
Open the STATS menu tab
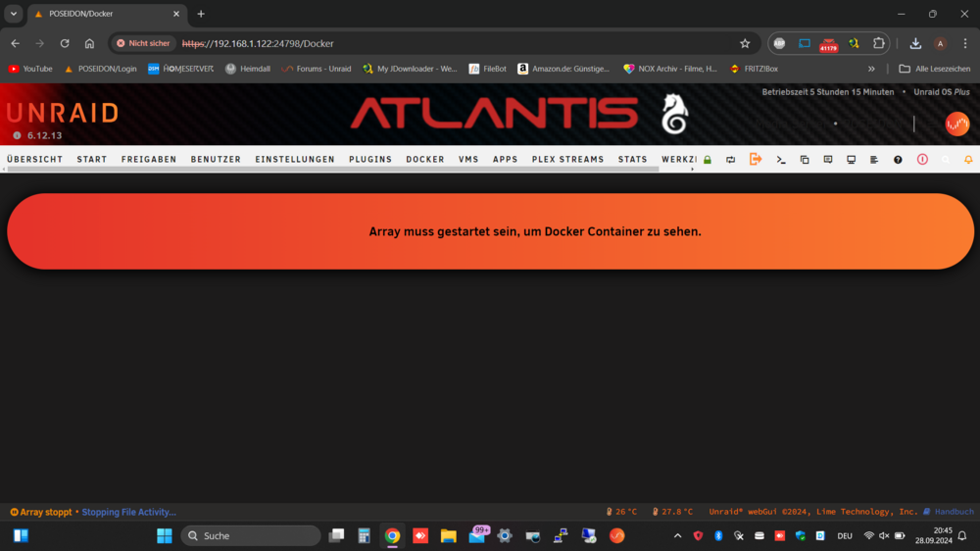point(632,160)
